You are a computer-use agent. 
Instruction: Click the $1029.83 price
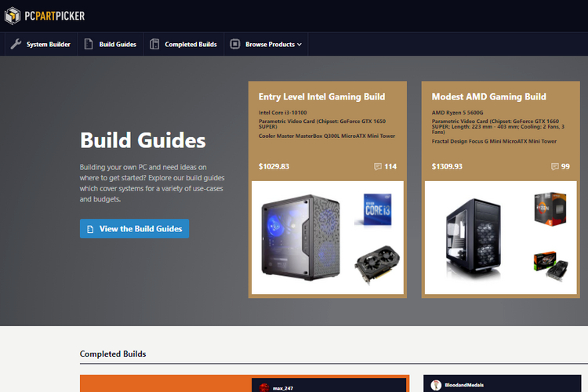coord(274,166)
